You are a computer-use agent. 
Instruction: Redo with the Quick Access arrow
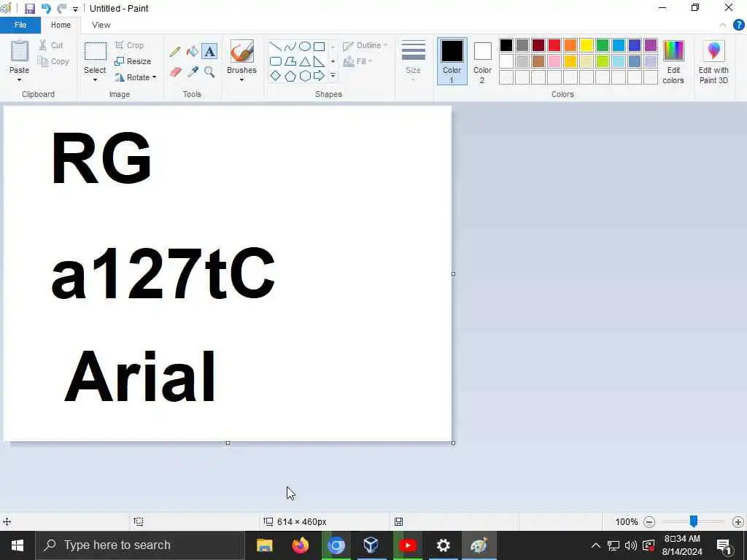61,9
